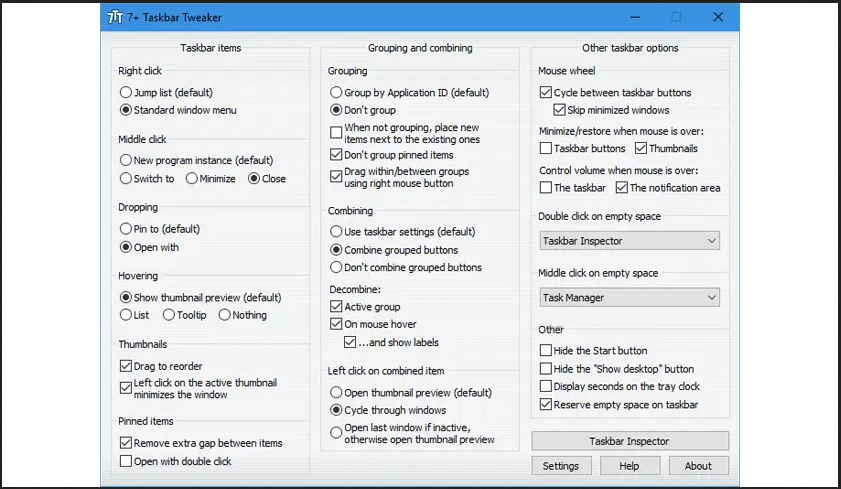Select Open thumbnail preview (default) option
This screenshot has width=841, height=489.
tap(336, 392)
